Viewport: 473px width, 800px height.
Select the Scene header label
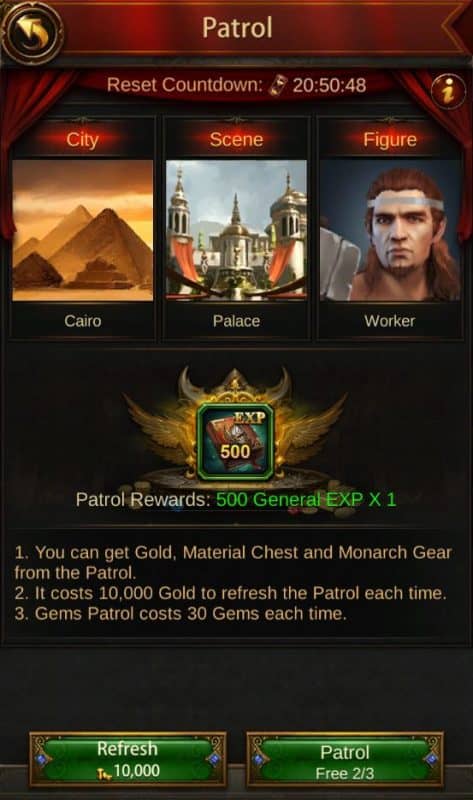pos(236,139)
